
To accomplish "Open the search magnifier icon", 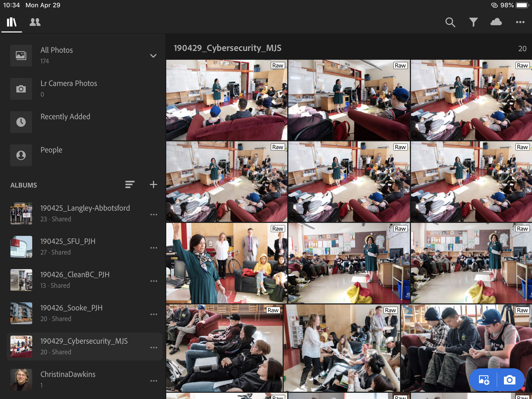I will coord(450,22).
